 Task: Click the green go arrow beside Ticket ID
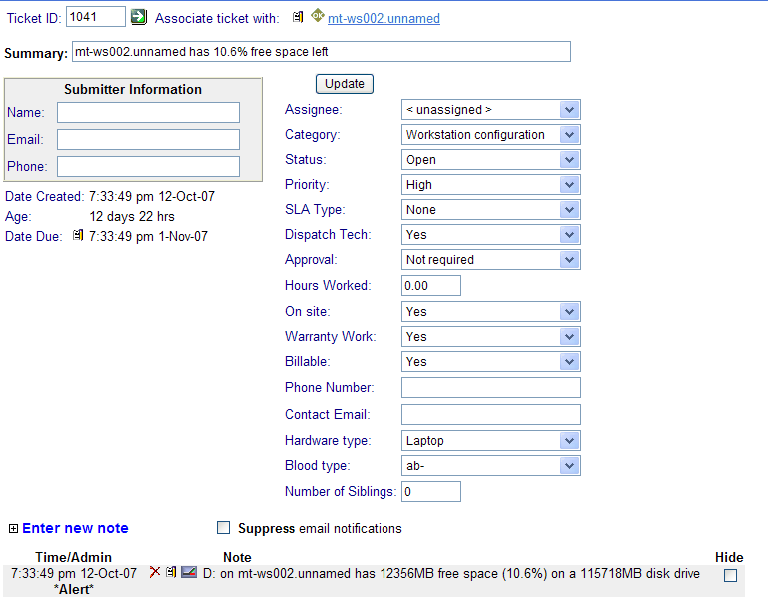[139, 17]
